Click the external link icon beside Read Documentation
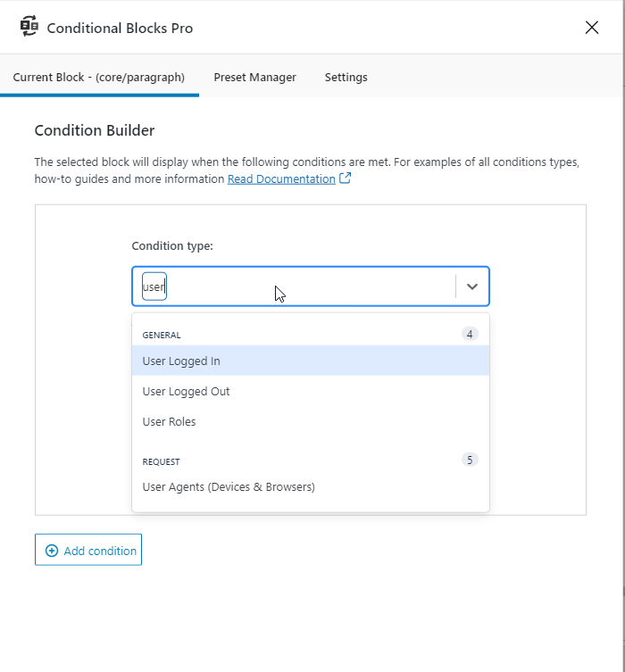 (x=345, y=178)
